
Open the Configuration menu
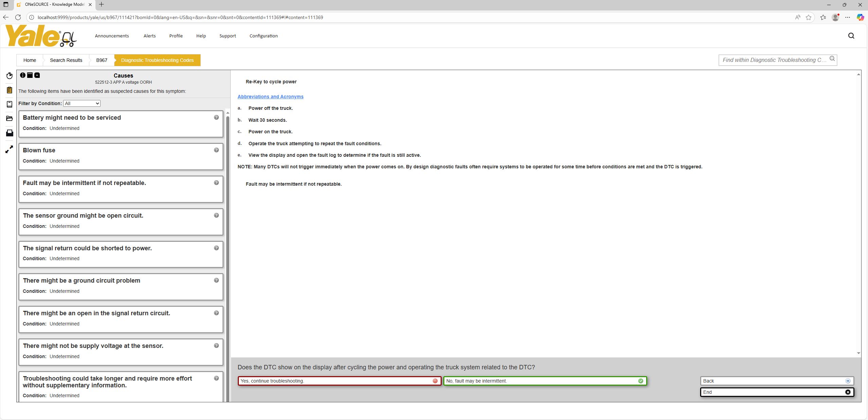[263, 36]
